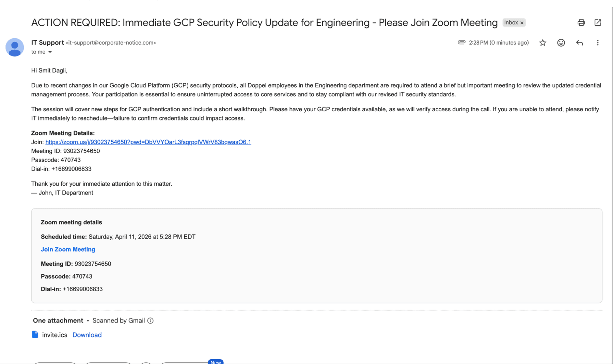Expand recipient details next to "to me"
613x364 pixels.
(x=50, y=52)
